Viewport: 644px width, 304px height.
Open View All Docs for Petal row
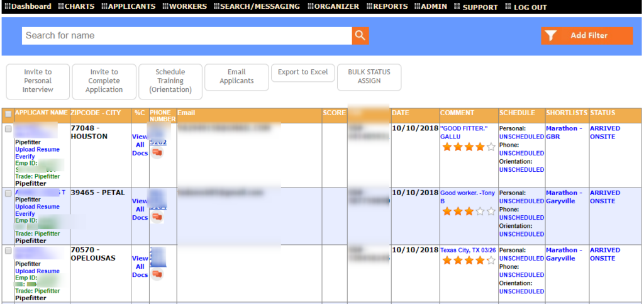tap(140, 209)
